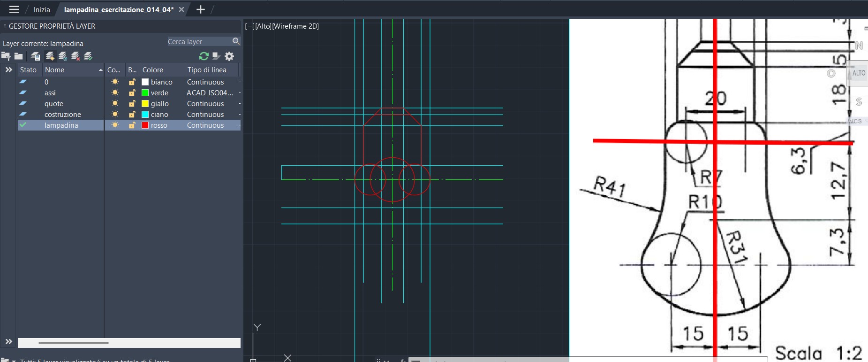Lock layer 0 with padlock
This screenshot has height=362, width=868.
pyautogui.click(x=132, y=82)
